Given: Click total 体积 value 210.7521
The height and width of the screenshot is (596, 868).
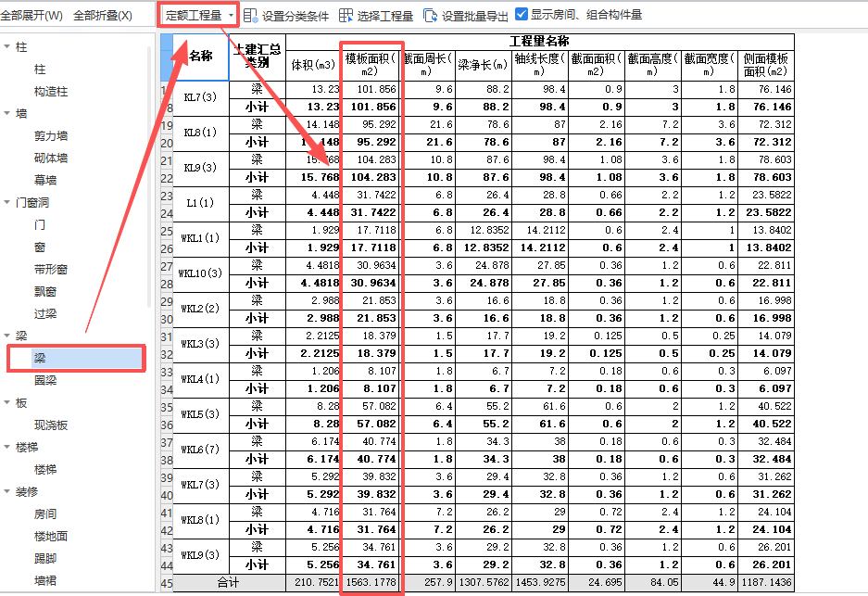Looking at the screenshot, I should 313,583.
